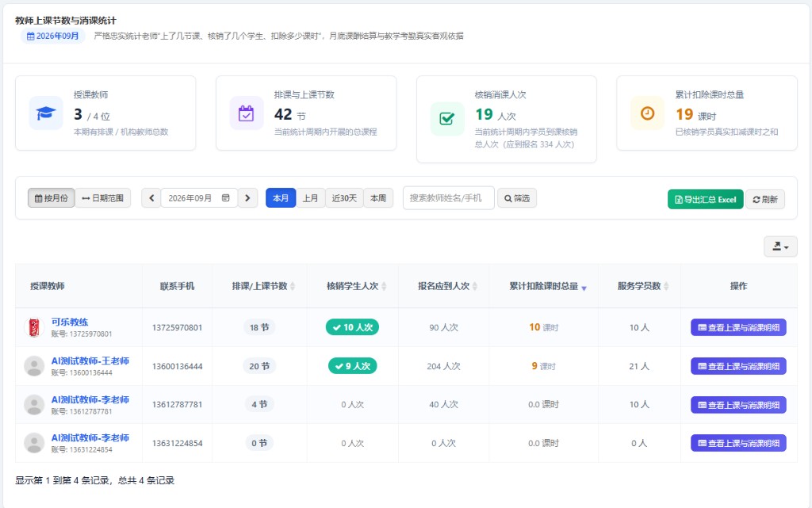Click the green checkmark icon in 核销消课人次 card
812x508 pixels.
click(446, 118)
